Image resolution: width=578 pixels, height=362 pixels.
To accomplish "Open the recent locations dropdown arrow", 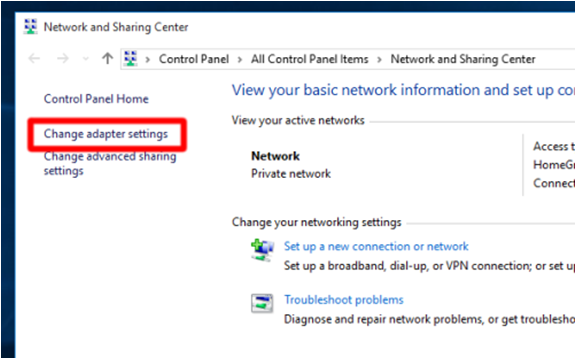I will pyautogui.click(x=86, y=59).
